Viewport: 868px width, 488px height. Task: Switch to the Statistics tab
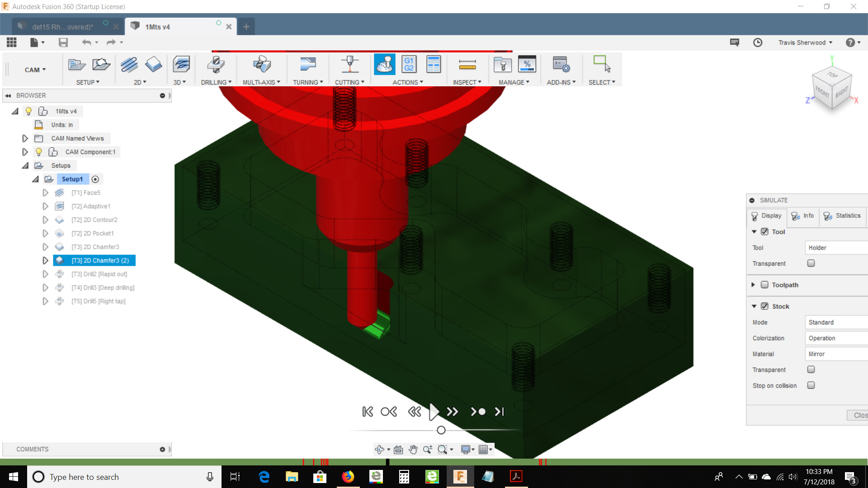pyautogui.click(x=843, y=216)
